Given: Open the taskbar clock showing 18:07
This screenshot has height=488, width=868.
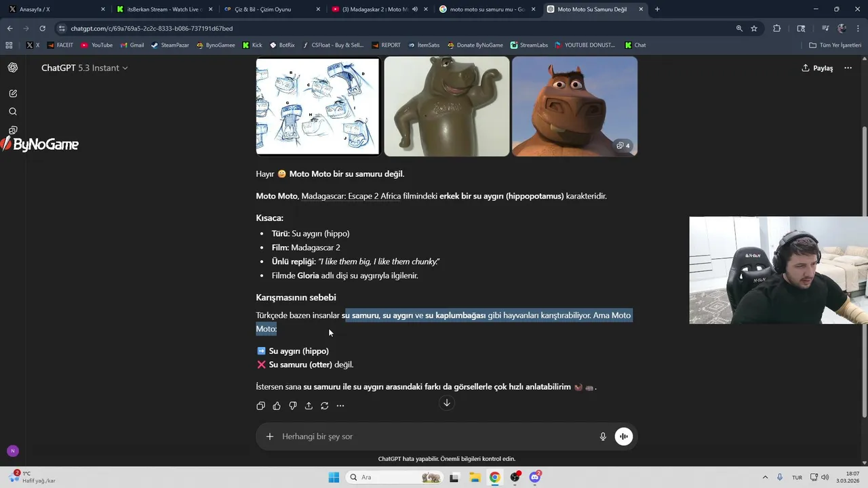Looking at the screenshot, I should coord(848,477).
